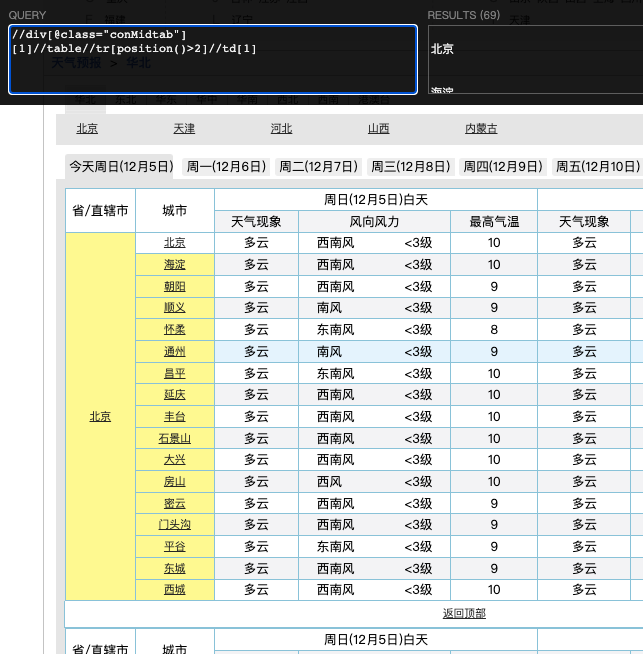Open the 石景山 city link
The height and width of the screenshot is (654, 643).
(x=175, y=438)
